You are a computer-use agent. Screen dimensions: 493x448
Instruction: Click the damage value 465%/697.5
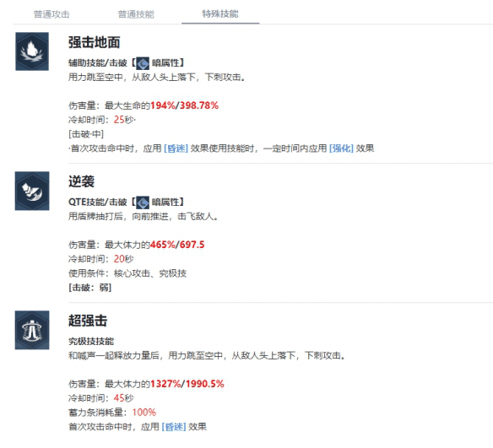coord(177,245)
